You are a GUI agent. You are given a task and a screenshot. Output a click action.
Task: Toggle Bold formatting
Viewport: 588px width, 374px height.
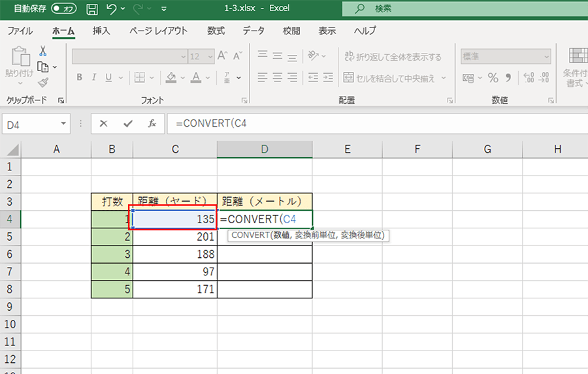click(x=80, y=77)
